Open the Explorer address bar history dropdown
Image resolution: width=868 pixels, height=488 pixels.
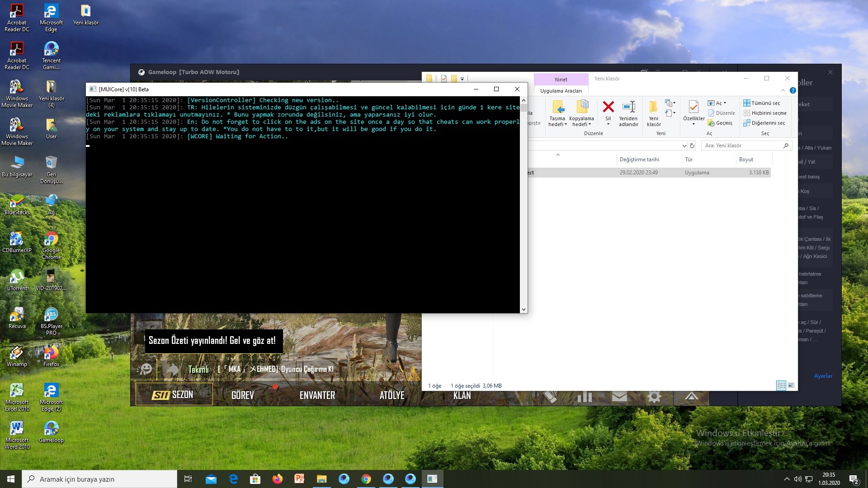[684, 145]
